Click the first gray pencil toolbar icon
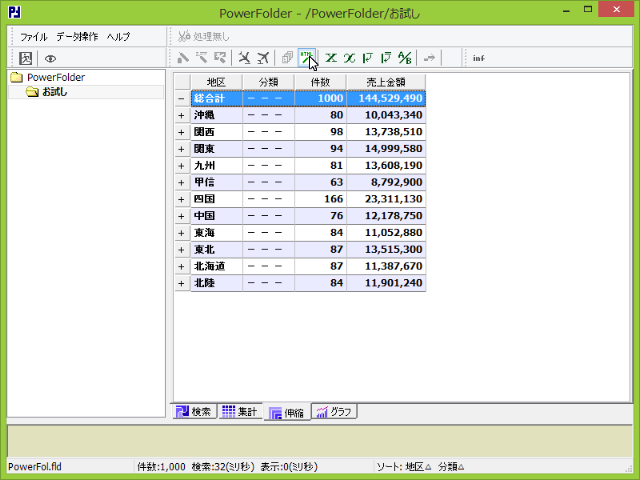This screenshot has width=640, height=480. (183, 58)
